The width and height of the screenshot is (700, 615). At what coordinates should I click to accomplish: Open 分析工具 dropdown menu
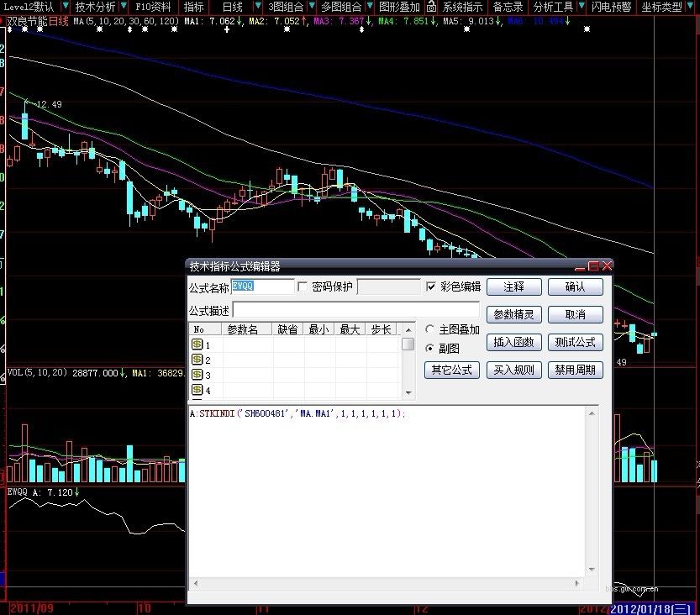point(555,7)
